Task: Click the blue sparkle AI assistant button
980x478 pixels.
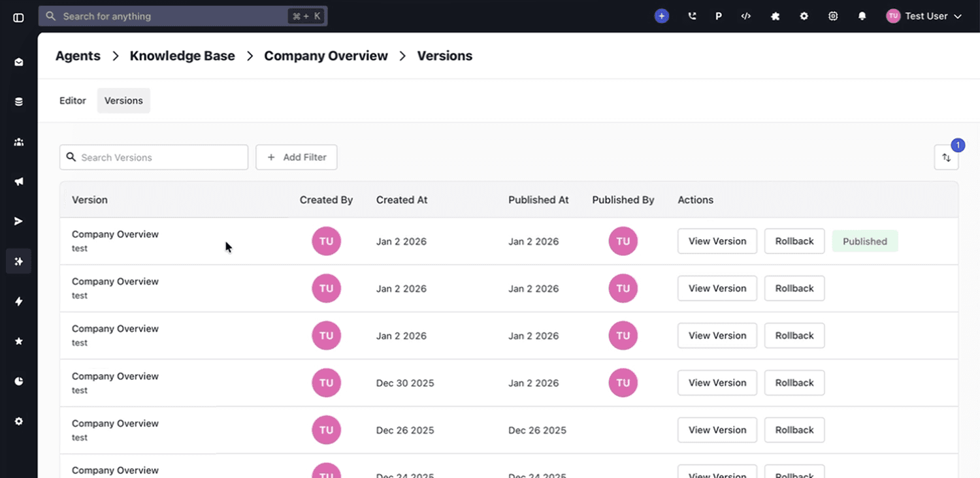Action: pyautogui.click(x=661, y=16)
